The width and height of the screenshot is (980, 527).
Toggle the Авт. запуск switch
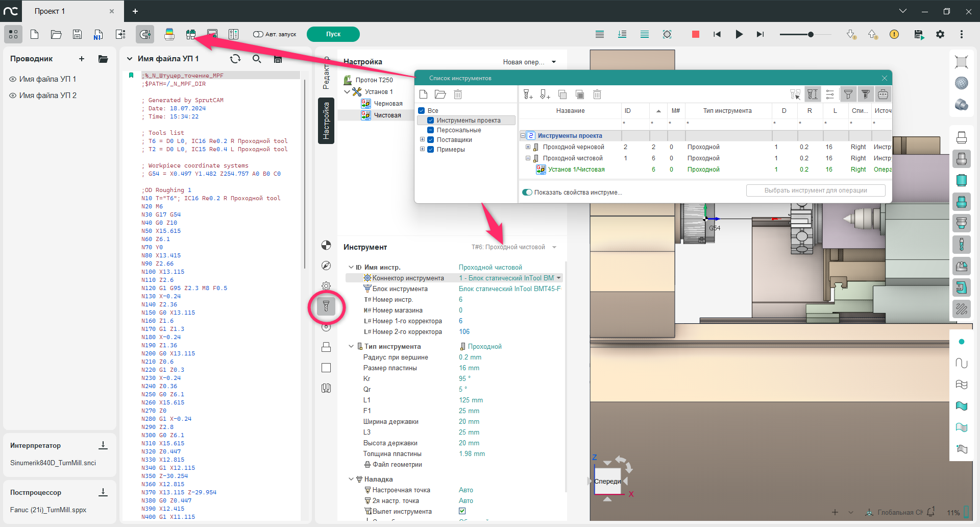(x=258, y=34)
